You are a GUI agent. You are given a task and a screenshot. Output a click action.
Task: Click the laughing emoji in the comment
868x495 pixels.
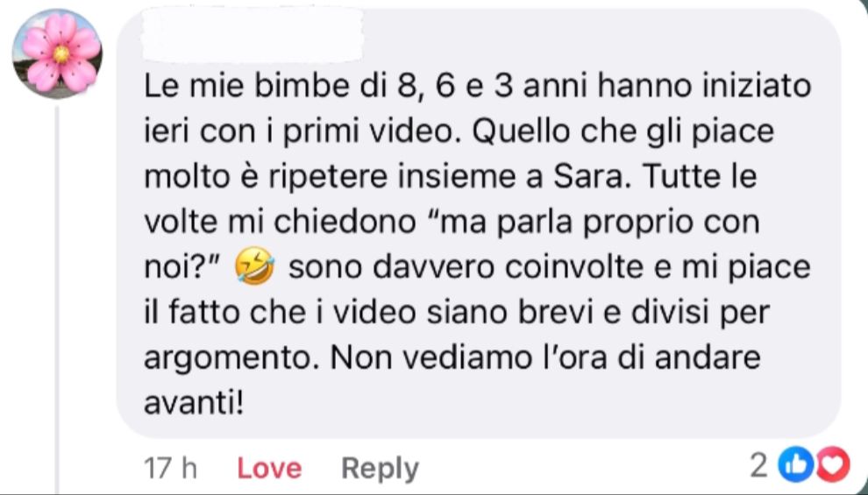254,266
